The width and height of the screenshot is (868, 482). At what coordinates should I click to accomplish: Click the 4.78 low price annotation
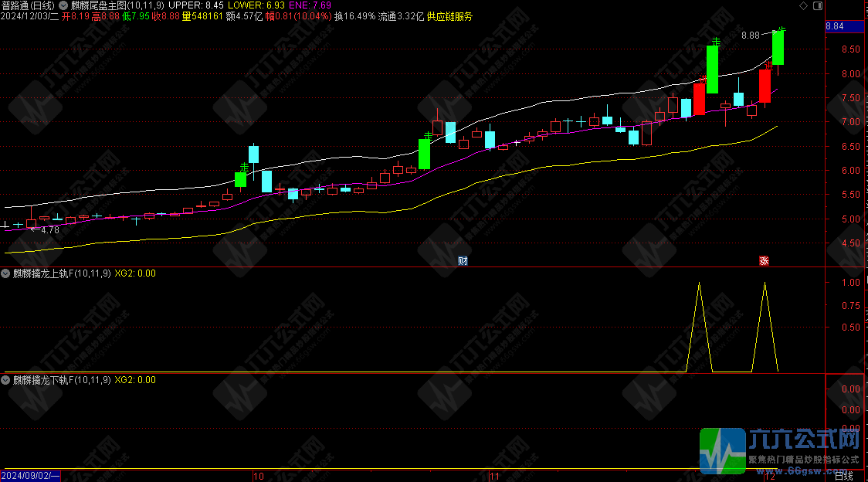pos(49,229)
